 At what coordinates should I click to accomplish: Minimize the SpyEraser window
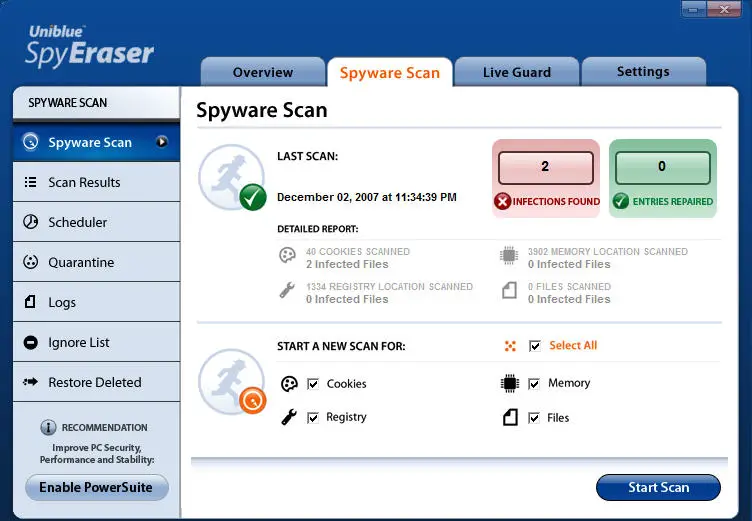693,9
